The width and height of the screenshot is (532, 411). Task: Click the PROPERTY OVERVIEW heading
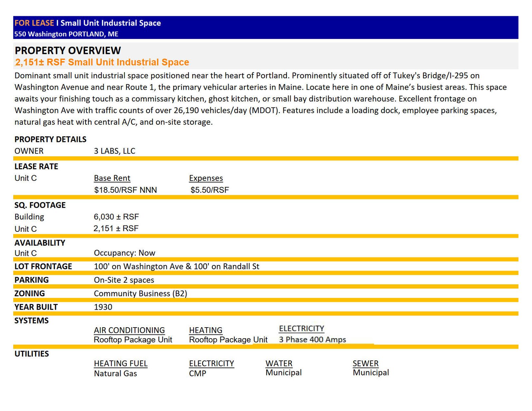pyautogui.click(x=68, y=51)
